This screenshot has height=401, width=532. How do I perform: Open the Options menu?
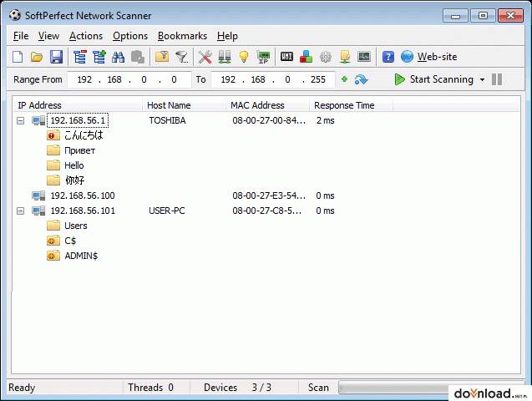coord(130,36)
